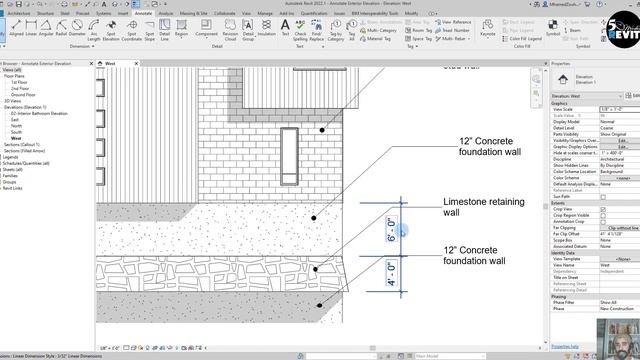Expand the Dimension panel dropdown
Viewport: 640px width, 360px height.
pos(82,47)
